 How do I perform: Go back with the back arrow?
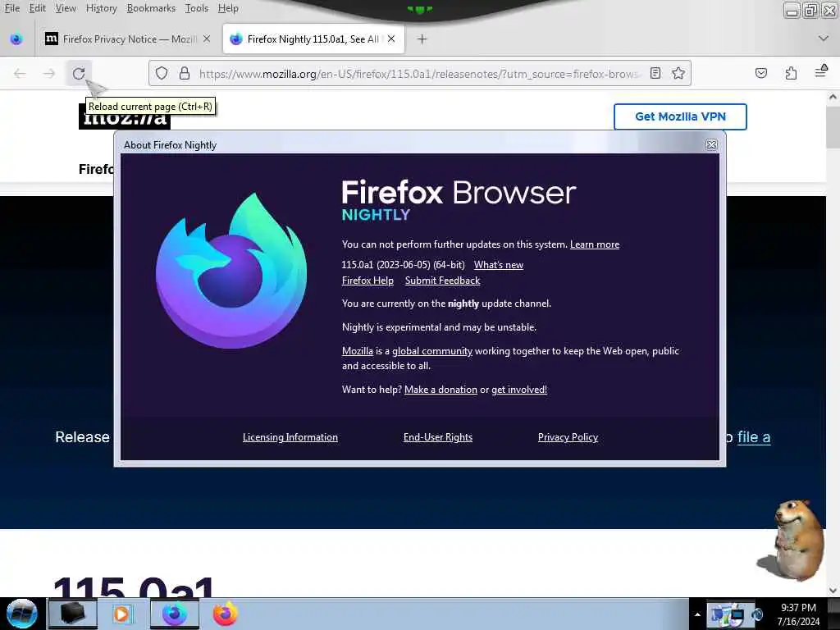[x=20, y=73]
